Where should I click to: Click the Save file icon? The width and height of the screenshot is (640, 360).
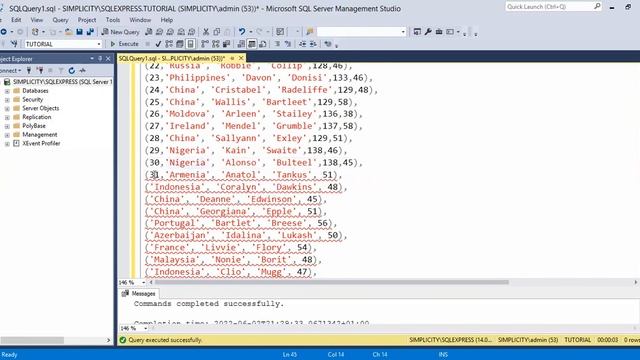coord(79,31)
